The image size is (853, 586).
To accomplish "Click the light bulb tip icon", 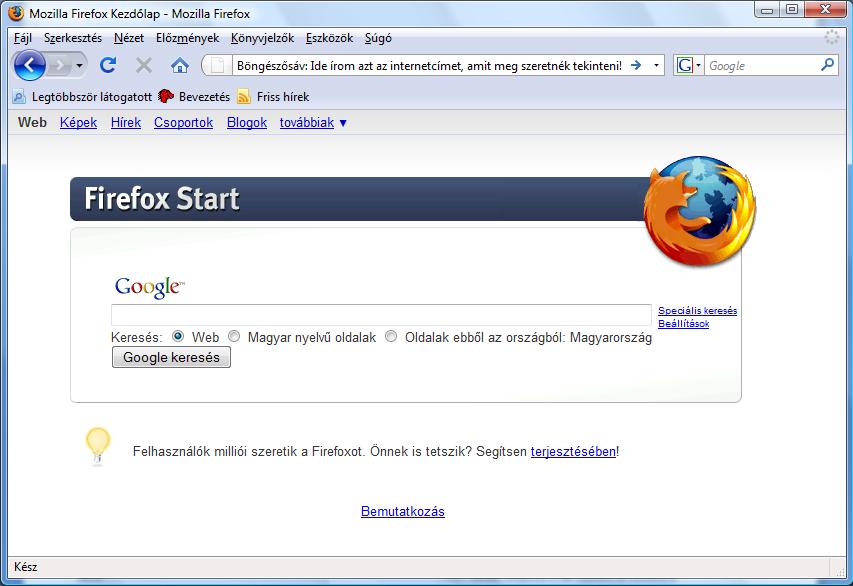I will (x=98, y=447).
